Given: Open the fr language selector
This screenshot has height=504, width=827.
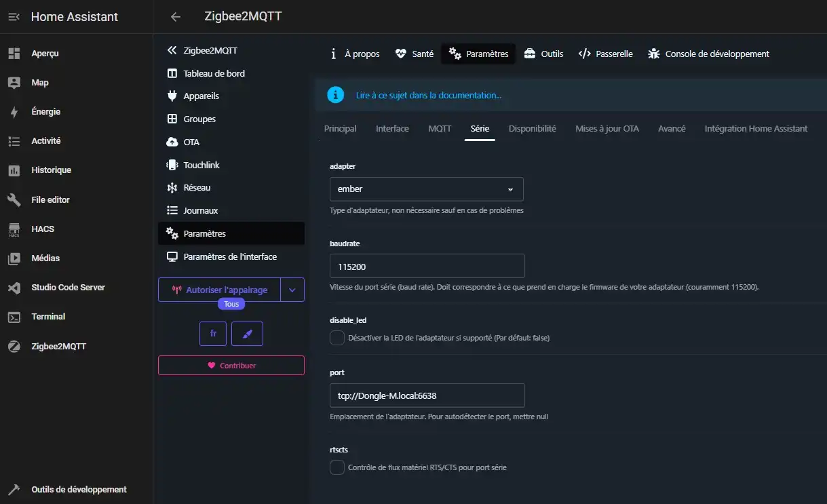Looking at the screenshot, I should (213, 334).
